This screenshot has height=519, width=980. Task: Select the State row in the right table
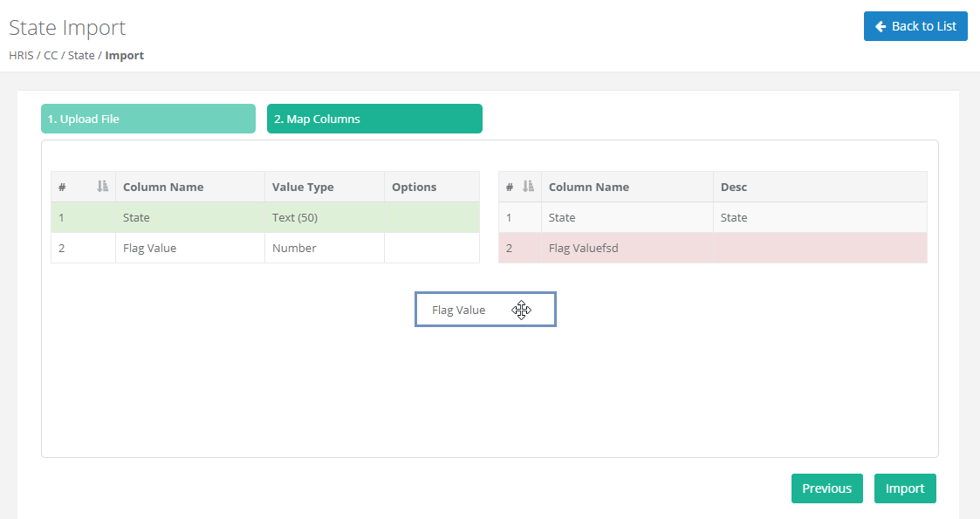712,217
